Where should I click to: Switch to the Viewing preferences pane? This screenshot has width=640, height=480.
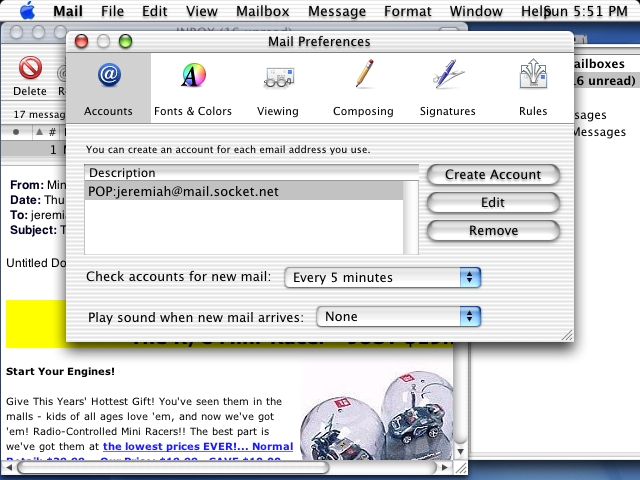[x=278, y=88]
